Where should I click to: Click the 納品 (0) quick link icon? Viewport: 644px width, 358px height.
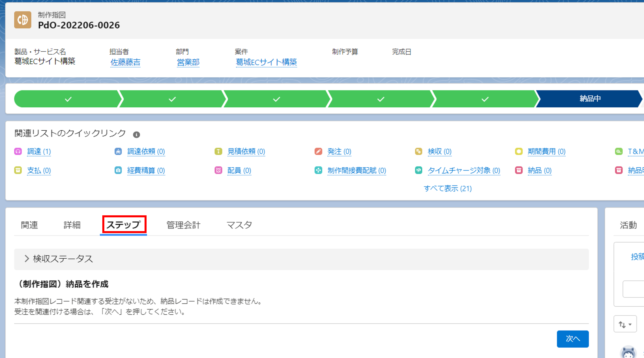pyautogui.click(x=519, y=170)
